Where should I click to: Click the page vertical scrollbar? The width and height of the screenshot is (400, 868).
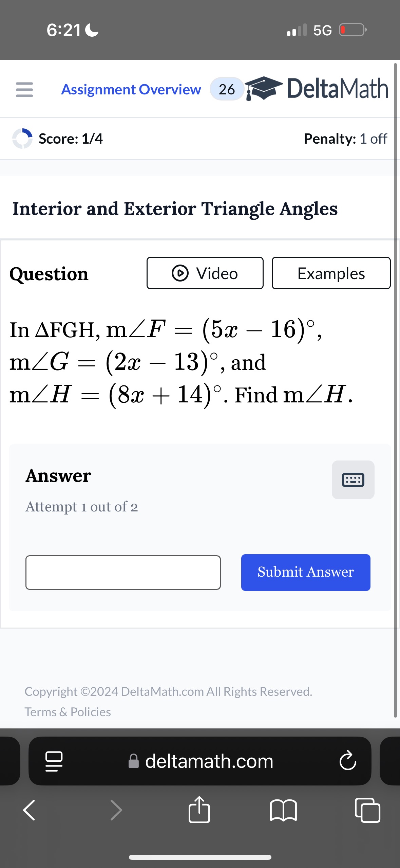395,391
